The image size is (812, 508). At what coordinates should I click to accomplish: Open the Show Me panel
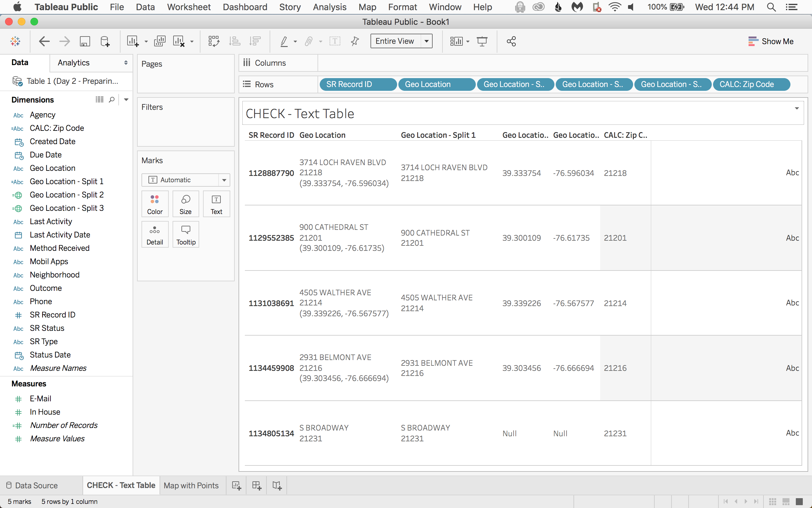[771, 41]
